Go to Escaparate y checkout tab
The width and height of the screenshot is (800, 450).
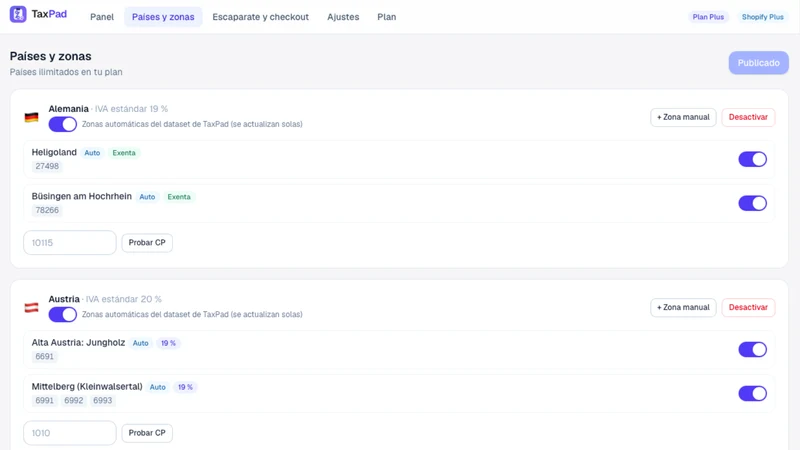[261, 17]
